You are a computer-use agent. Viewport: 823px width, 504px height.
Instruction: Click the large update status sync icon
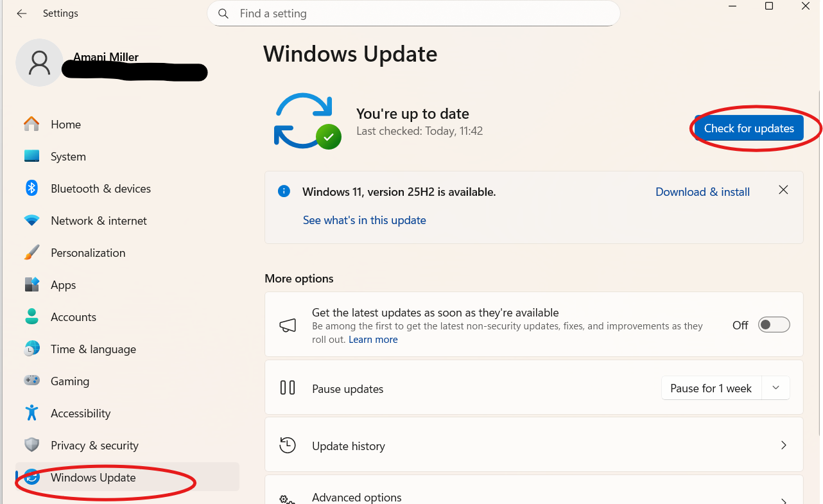tap(307, 121)
